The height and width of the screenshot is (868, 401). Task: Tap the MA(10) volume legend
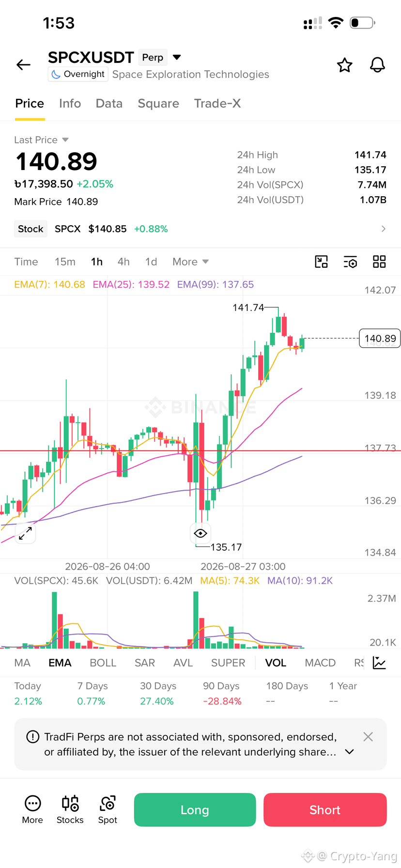(x=300, y=580)
